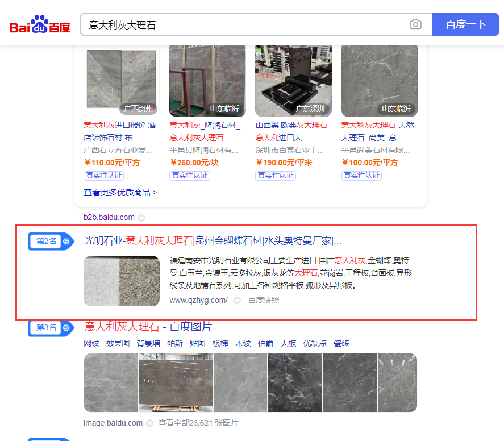This screenshot has width=504, height=441.
Task: Click the Baidu logo
Action: tap(40, 25)
